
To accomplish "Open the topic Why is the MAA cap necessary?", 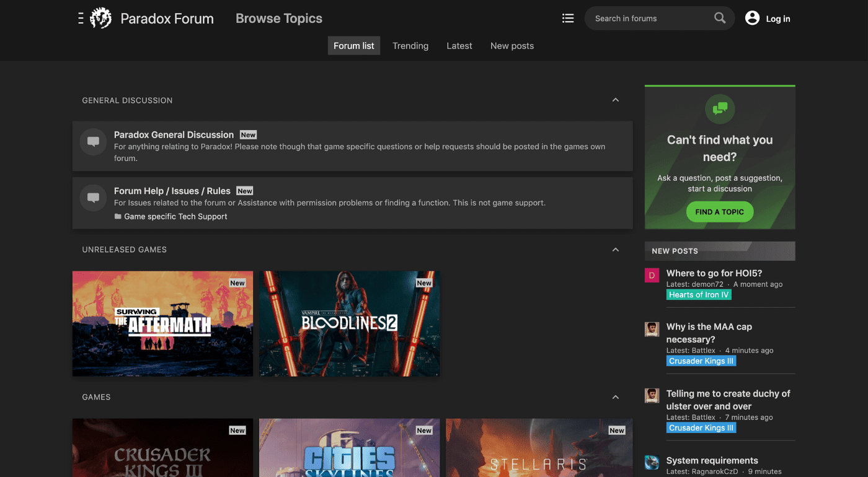I will coord(709,333).
